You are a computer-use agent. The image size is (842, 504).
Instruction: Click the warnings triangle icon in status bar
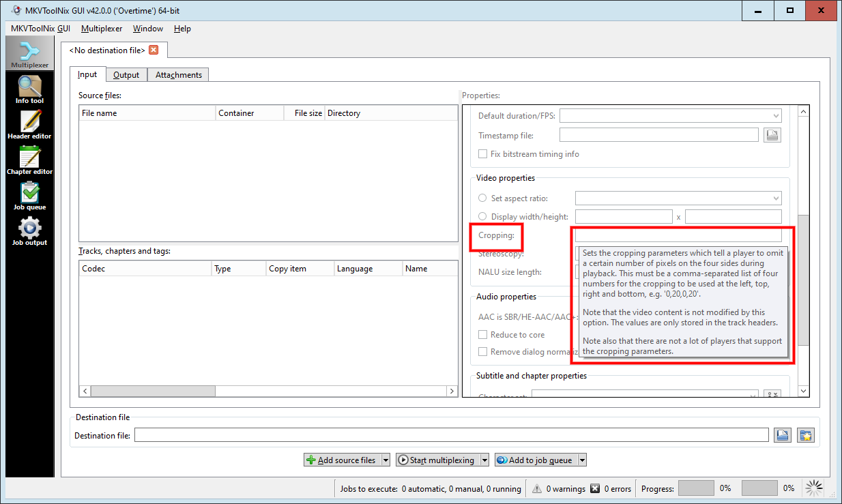click(537, 488)
